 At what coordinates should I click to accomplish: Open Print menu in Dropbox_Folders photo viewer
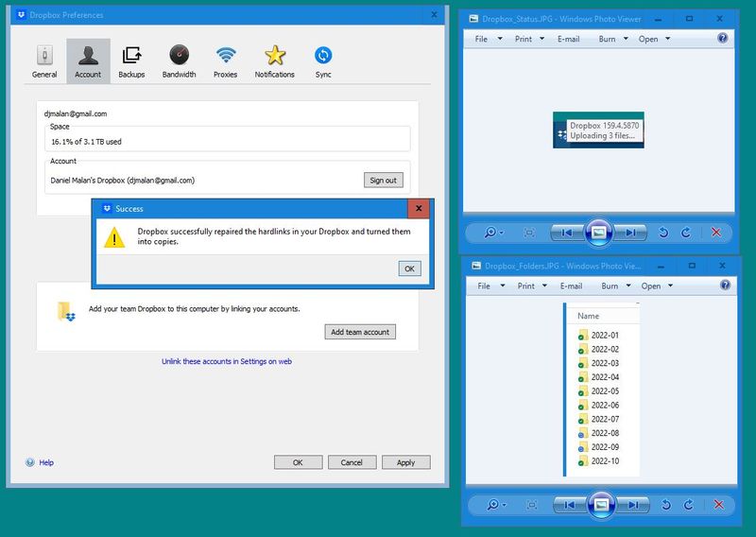(532, 286)
